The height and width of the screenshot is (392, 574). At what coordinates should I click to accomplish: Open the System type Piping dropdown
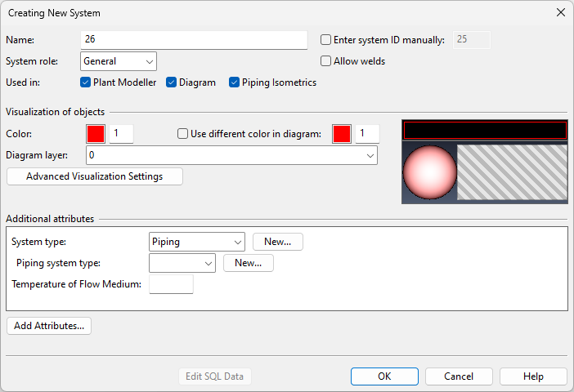197,242
